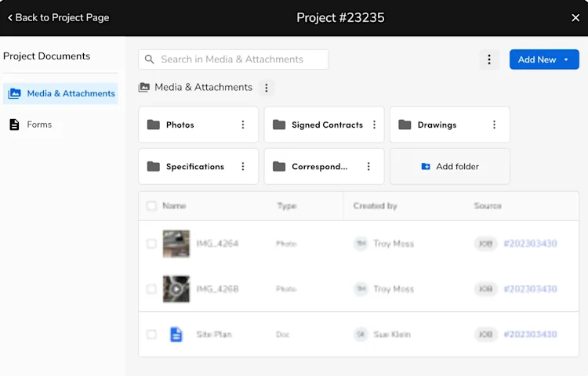Focus the Search in Media & Attachments field
Image resolution: width=588 pixels, height=376 pixels.
(234, 60)
